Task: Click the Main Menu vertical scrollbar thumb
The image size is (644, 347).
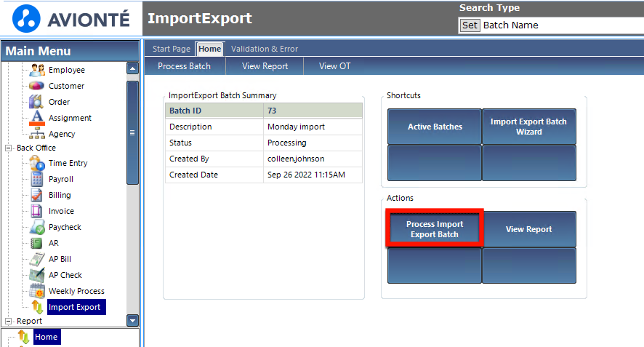Action: point(133,133)
